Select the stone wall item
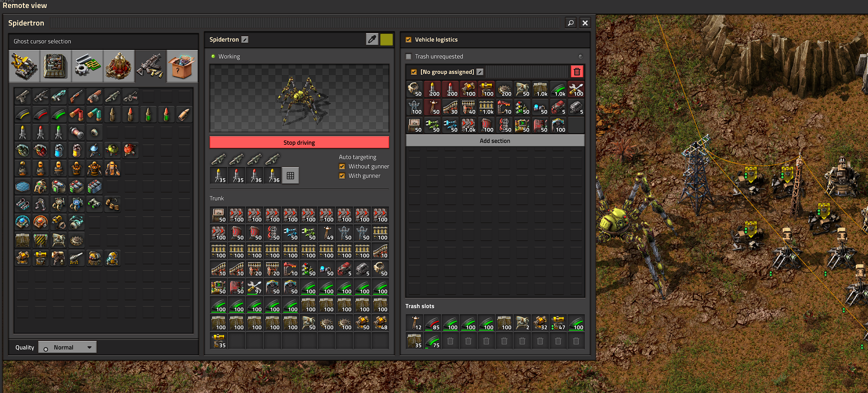 [x=23, y=240]
